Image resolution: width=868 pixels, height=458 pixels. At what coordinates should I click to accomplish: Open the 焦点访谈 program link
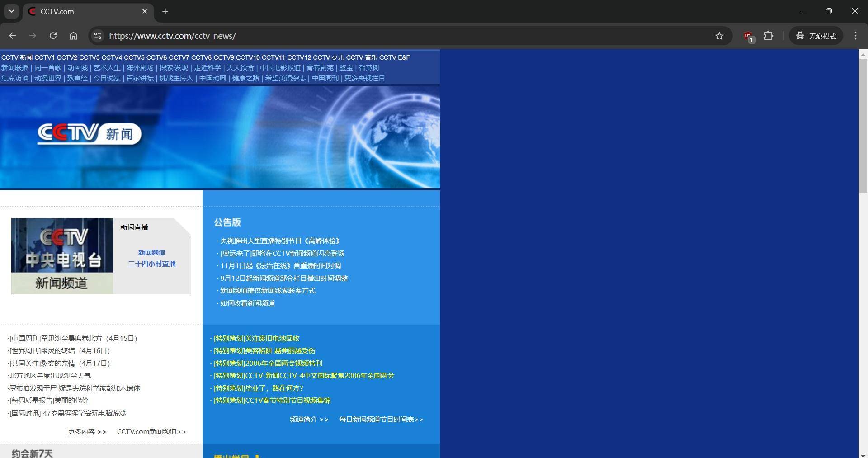(x=15, y=78)
